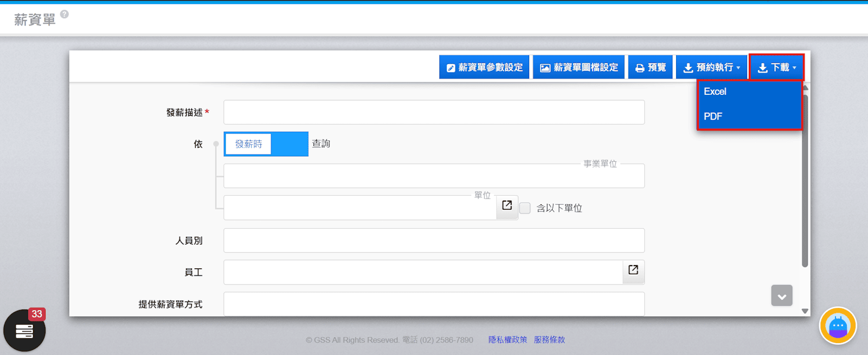
Task: Toggle the 發薪時 query switch
Action: (x=266, y=144)
